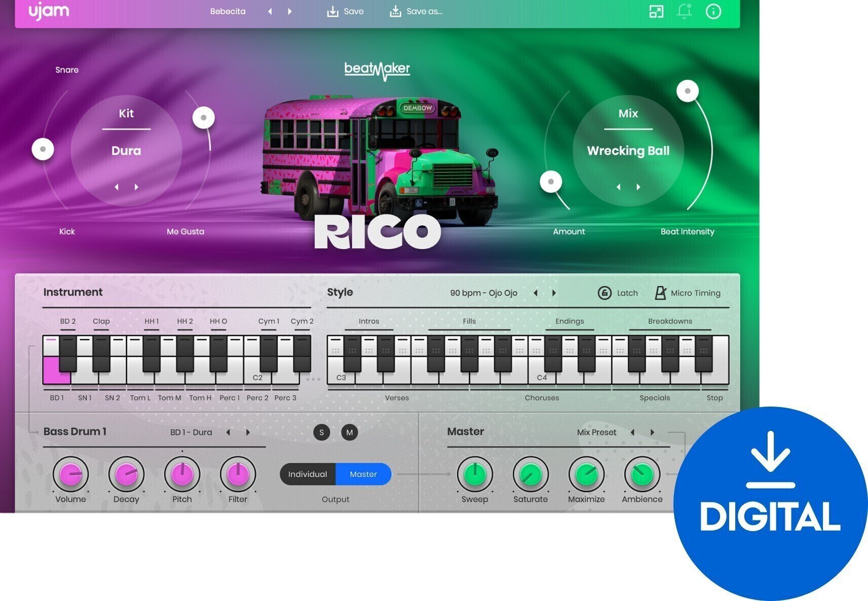Select previous Mix with left arrow
The width and height of the screenshot is (868, 601).
pos(618,187)
